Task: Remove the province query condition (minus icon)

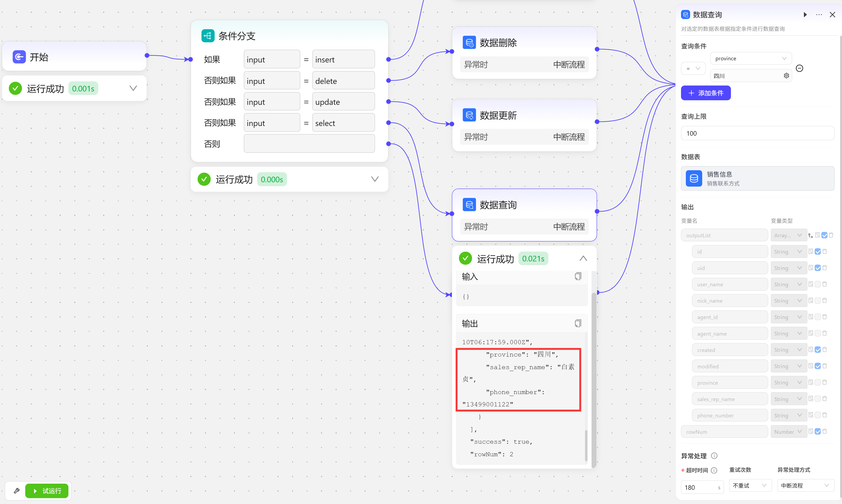Action: tap(800, 68)
